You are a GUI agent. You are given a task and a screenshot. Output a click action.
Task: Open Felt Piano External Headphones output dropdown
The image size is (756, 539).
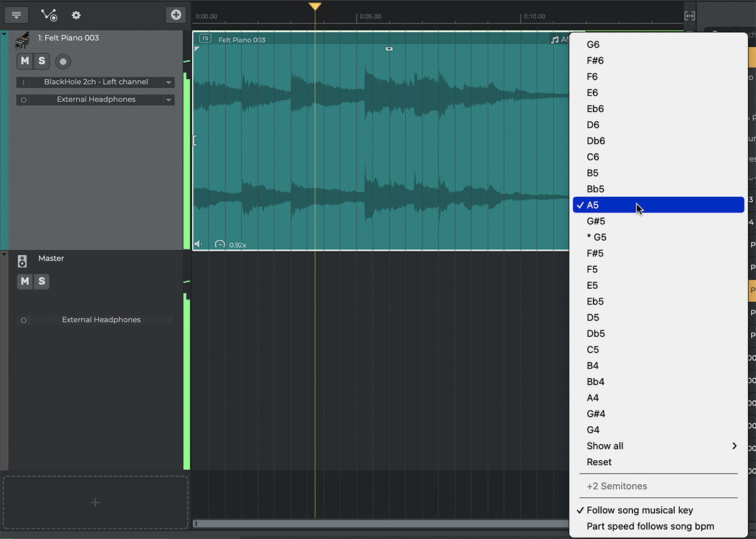(x=168, y=100)
